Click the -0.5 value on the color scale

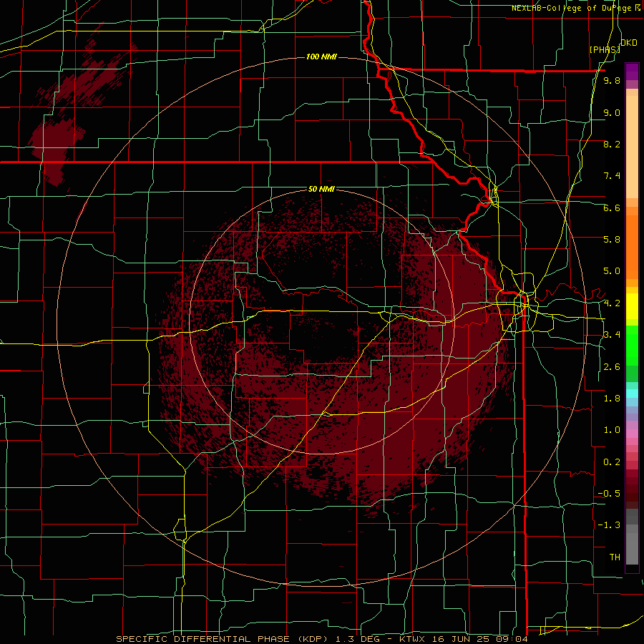click(609, 493)
